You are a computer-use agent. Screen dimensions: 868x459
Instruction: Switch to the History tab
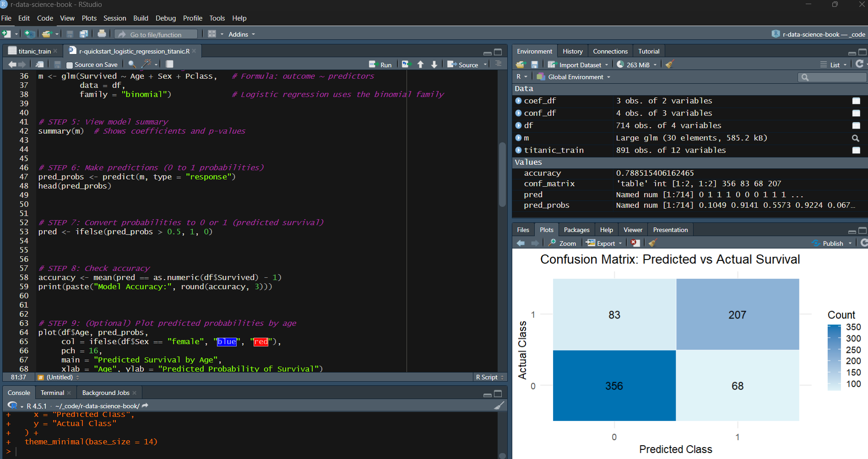tap(572, 51)
